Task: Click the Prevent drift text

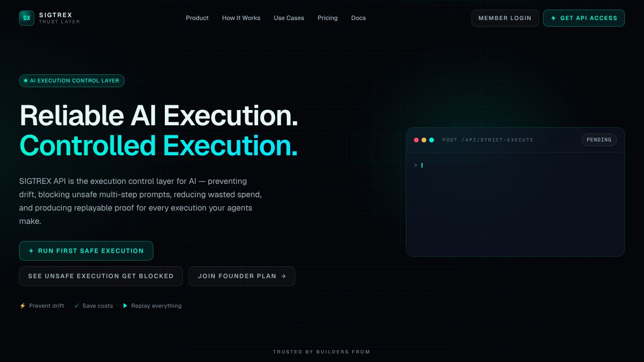Action: pos(47,306)
